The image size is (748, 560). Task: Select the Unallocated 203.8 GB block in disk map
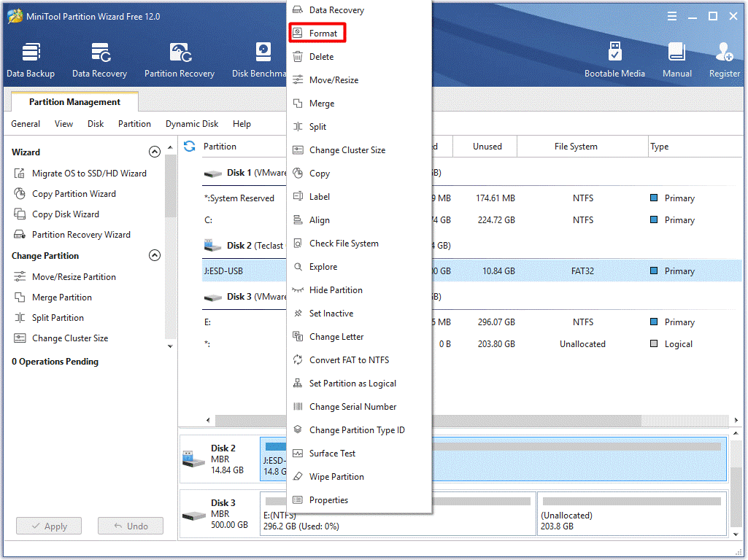coord(632,514)
